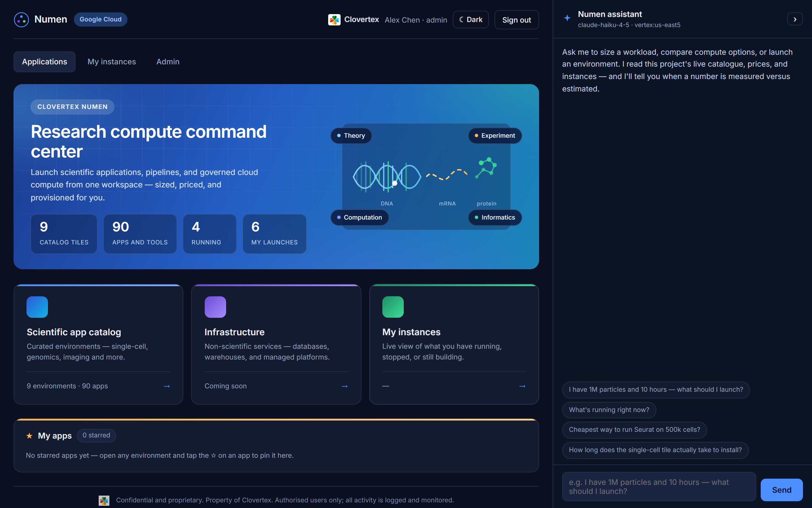The height and width of the screenshot is (508, 812).
Task: Click the 6 My Launches stat box
Action: (x=274, y=234)
